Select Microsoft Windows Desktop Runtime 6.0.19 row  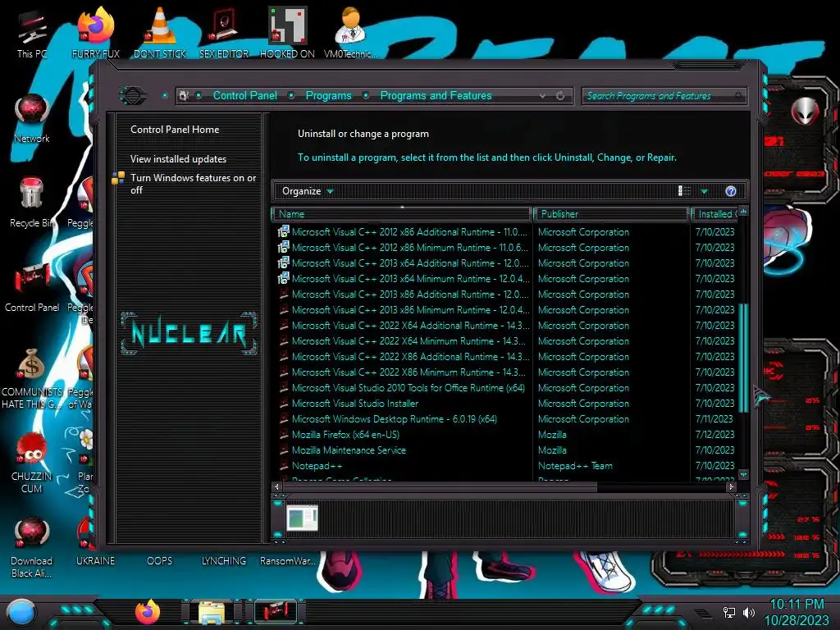506,419
